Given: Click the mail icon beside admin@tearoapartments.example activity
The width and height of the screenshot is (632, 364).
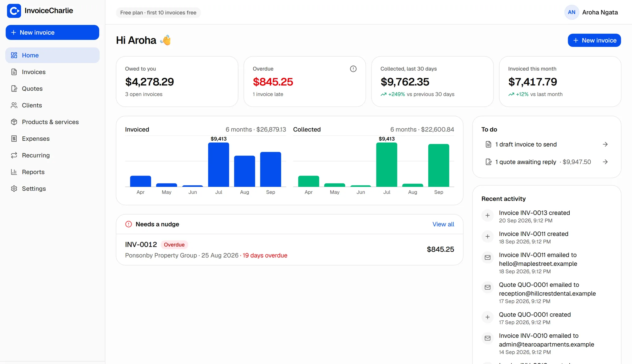Looking at the screenshot, I should click(x=488, y=338).
